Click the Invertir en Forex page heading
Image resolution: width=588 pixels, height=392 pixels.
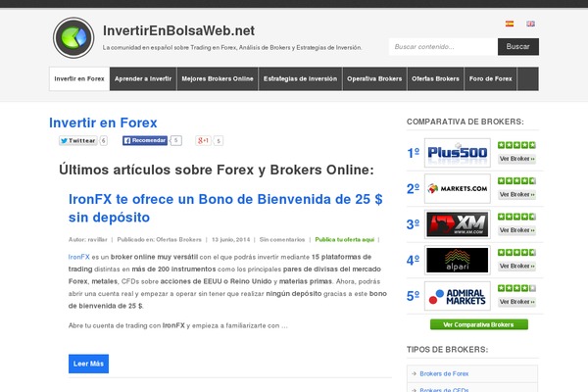pos(103,122)
